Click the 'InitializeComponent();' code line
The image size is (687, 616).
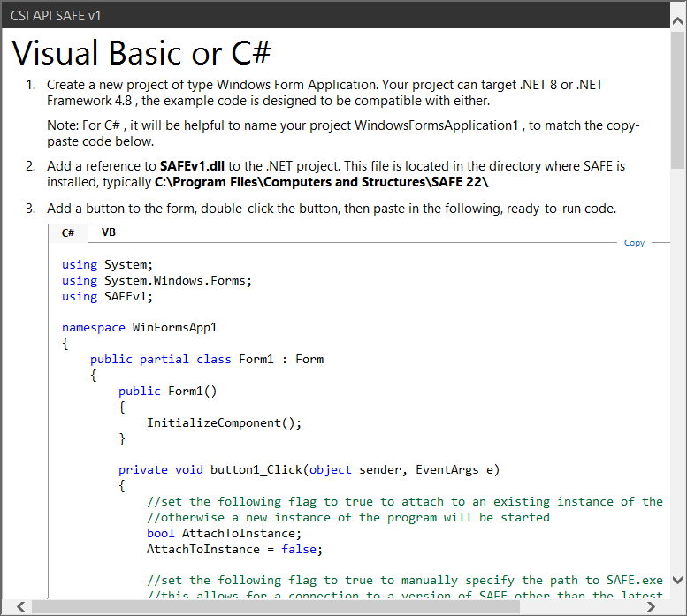click(x=224, y=422)
